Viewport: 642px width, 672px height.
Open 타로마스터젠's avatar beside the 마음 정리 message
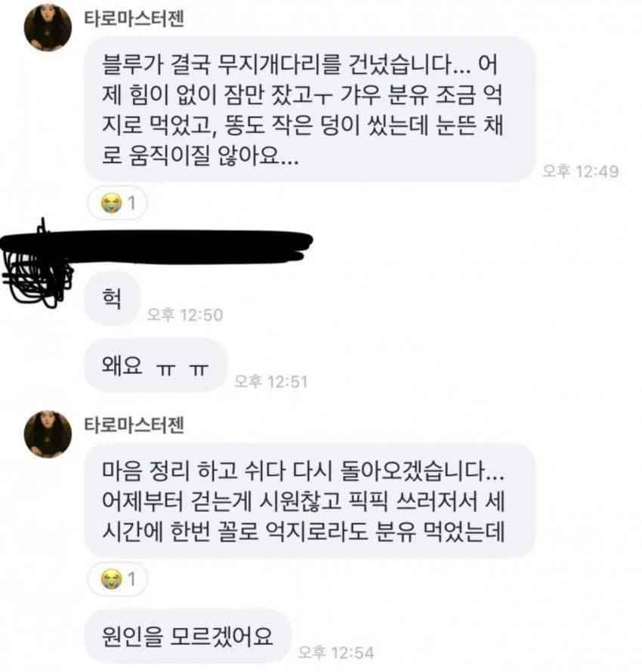point(48,434)
